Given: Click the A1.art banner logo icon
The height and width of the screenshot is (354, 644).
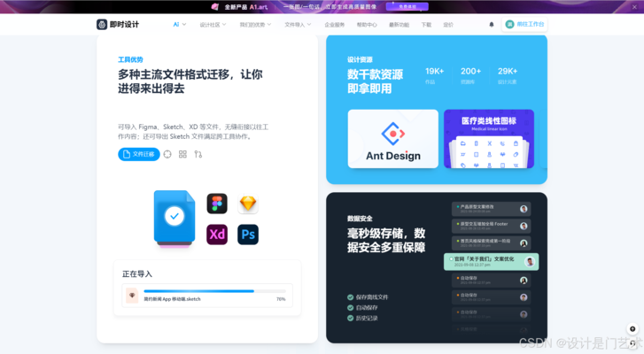Looking at the screenshot, I should point(214,7).
